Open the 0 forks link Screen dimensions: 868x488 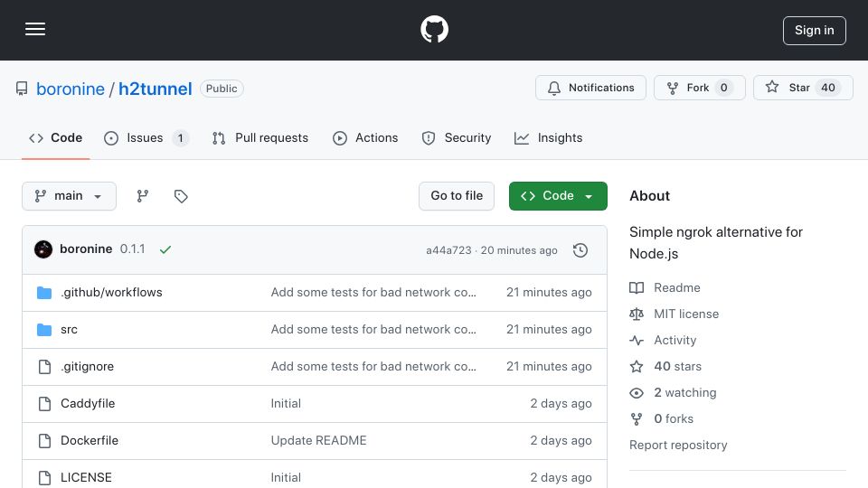tap(662, 418)
